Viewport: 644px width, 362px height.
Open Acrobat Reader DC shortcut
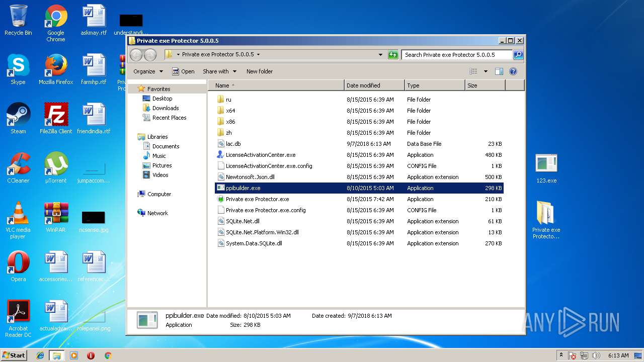(18, 319)
